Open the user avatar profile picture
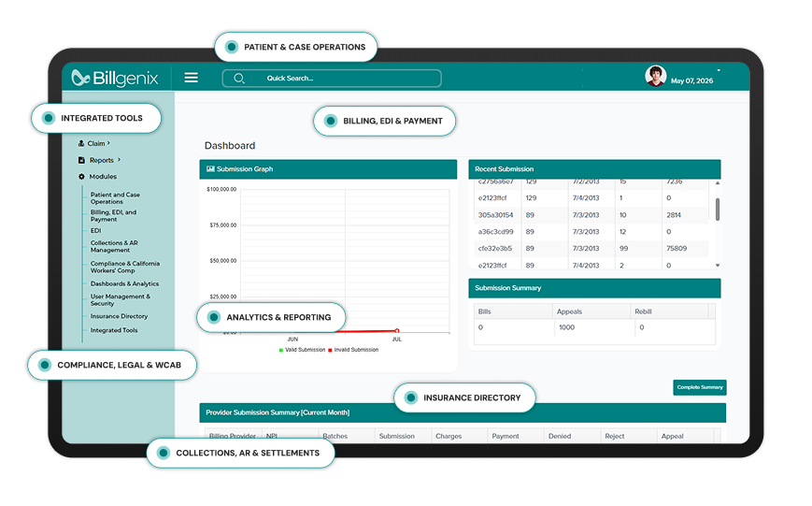Screen dimensions: 812x506 tap(655, 76)
